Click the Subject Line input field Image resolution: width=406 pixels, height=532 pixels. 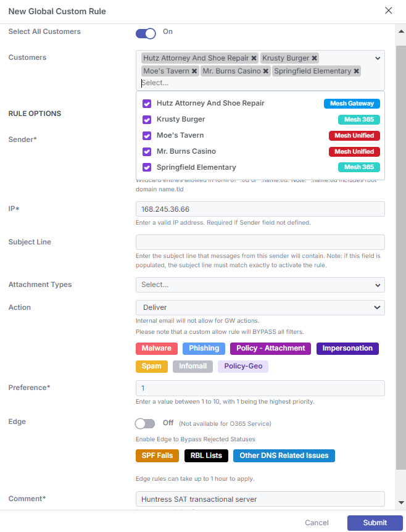pyautogui.click(x=260, y=243)
